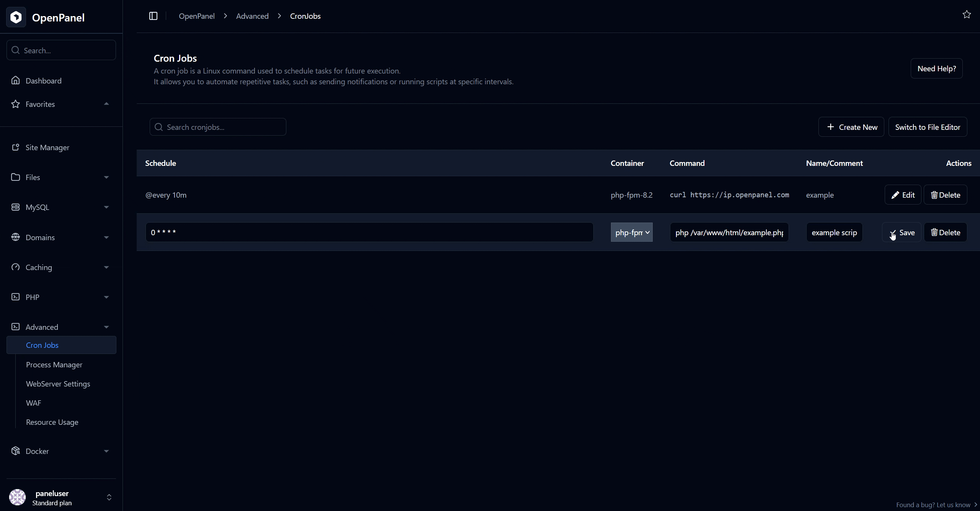Open the php-fpm container dropdown
The image size is (980, 511).
coord(632,233)
